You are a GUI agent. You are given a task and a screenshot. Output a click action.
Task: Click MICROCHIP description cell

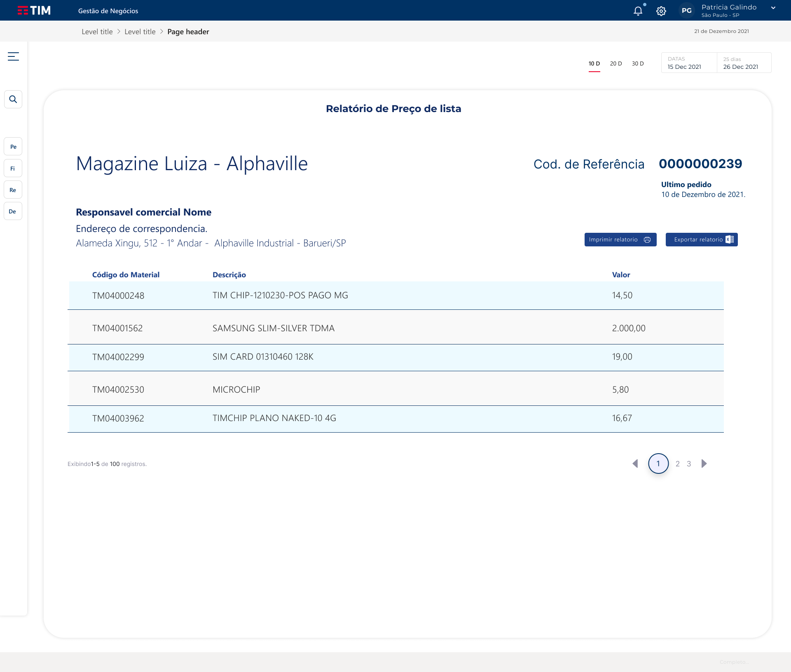click(x=236, y=390)
